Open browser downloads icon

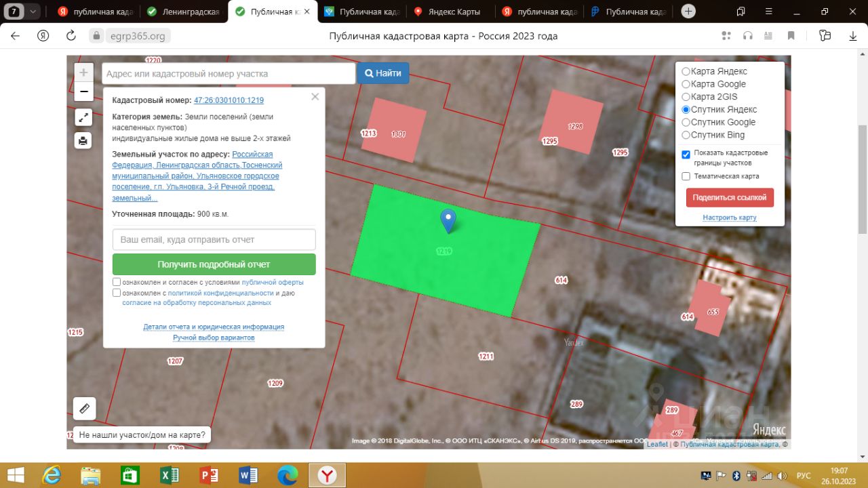[853, 36]
